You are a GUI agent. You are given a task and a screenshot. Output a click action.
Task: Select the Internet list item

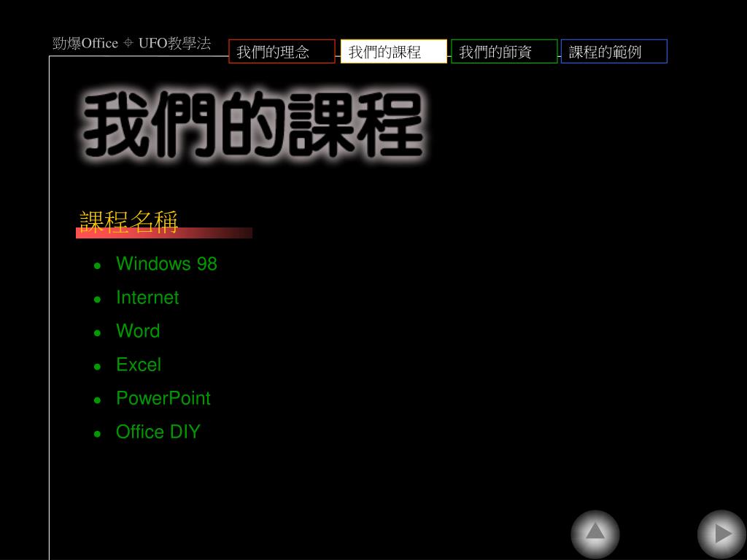pos(147,297)
